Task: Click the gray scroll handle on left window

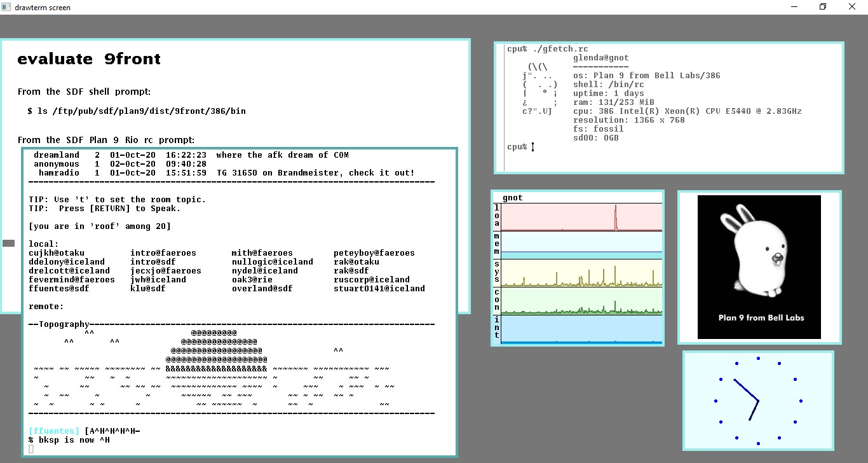Action: (x=8, y=243)
